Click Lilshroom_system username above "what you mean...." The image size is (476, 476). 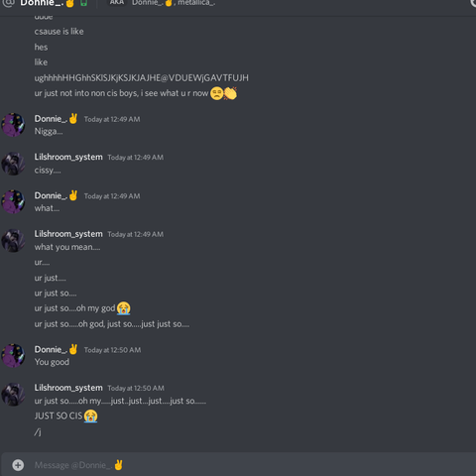(68, 234)
